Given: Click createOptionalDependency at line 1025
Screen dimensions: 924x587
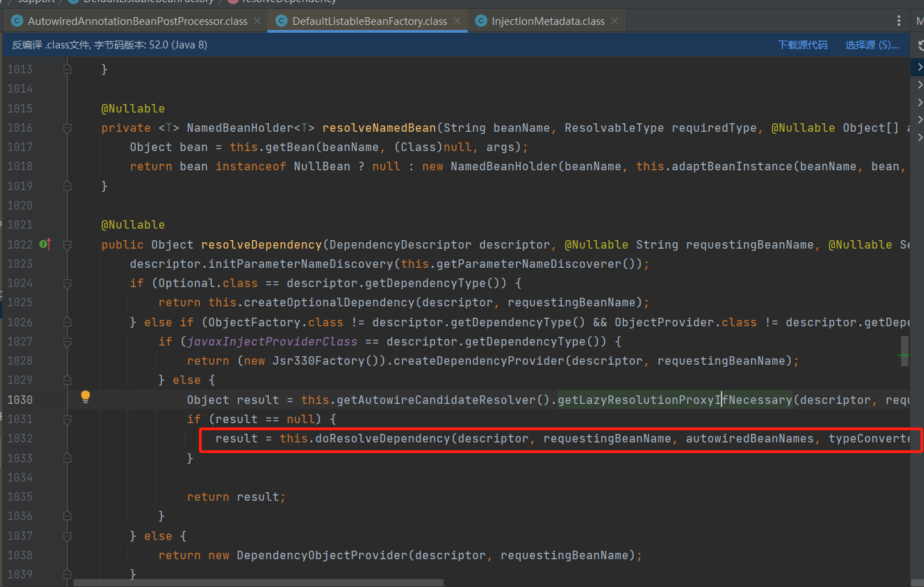Looking at the screenshot, I should coord(326,303).
